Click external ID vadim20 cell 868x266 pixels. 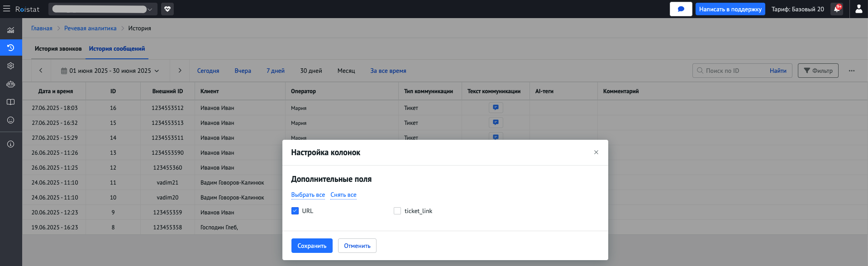167,197
